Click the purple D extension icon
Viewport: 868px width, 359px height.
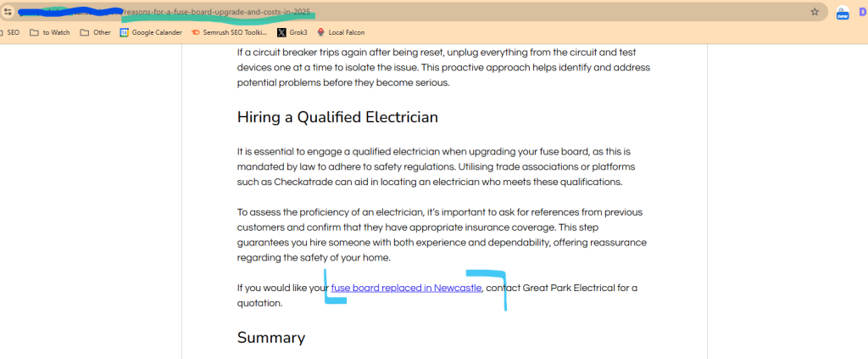863,12
